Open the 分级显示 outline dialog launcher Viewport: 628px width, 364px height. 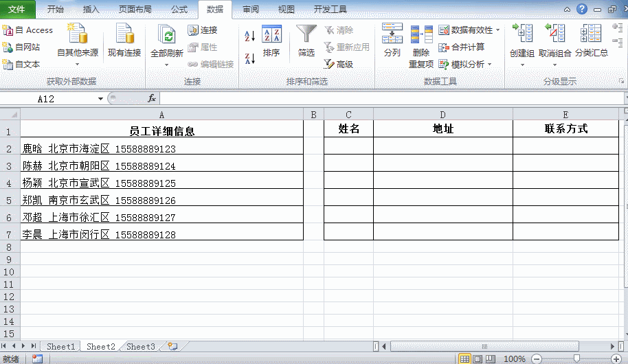point(621,81)
